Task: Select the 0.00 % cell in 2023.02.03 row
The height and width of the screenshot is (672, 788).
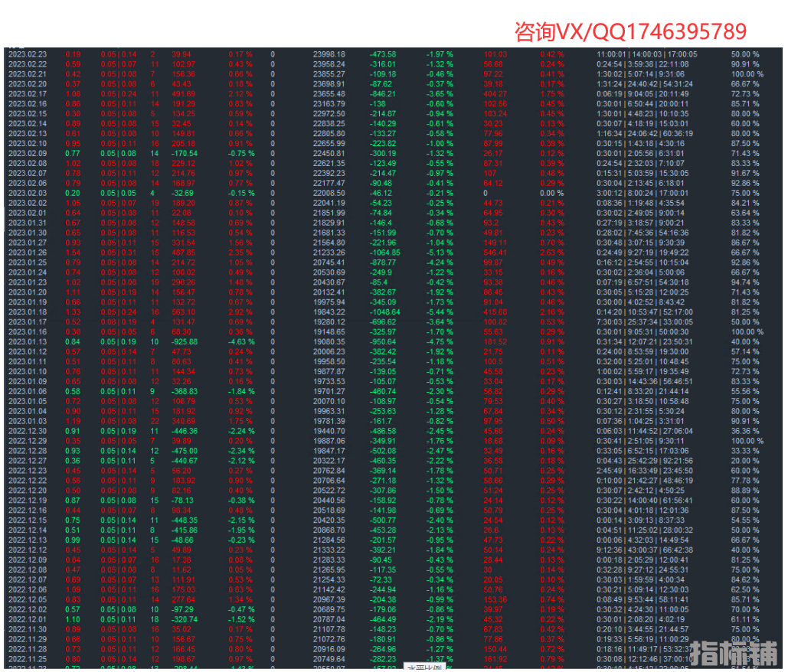Action: pos(552,193)
